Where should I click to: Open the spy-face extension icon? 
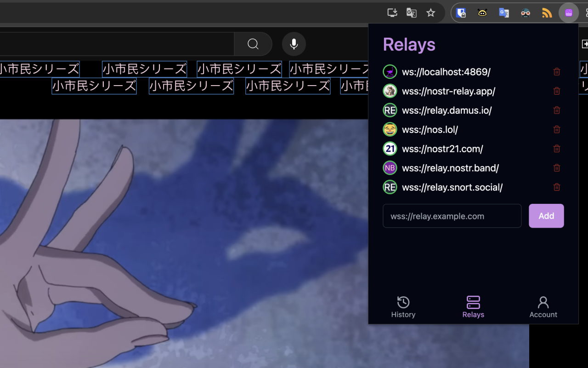526,13
